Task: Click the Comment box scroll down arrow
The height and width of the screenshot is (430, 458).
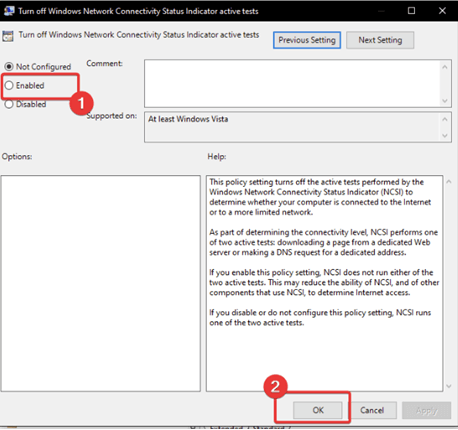Action: 445,101
